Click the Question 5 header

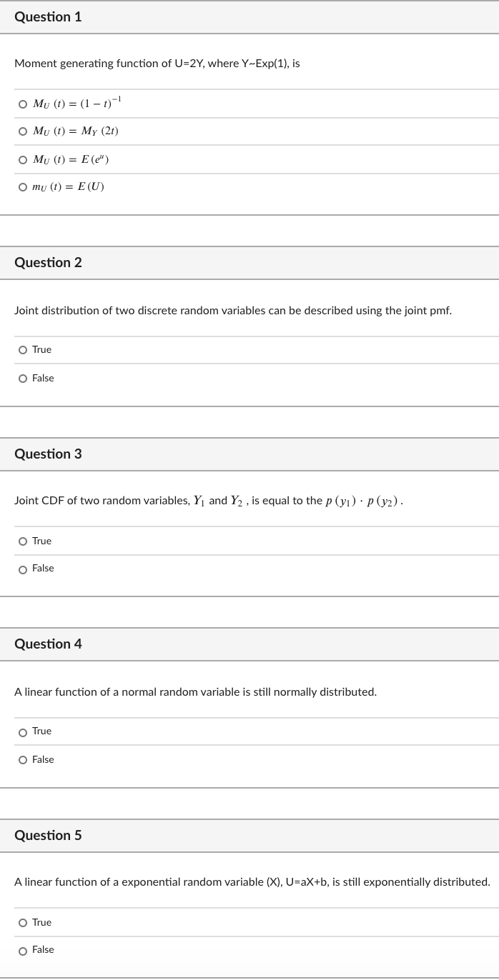click(x=47, y=835)
